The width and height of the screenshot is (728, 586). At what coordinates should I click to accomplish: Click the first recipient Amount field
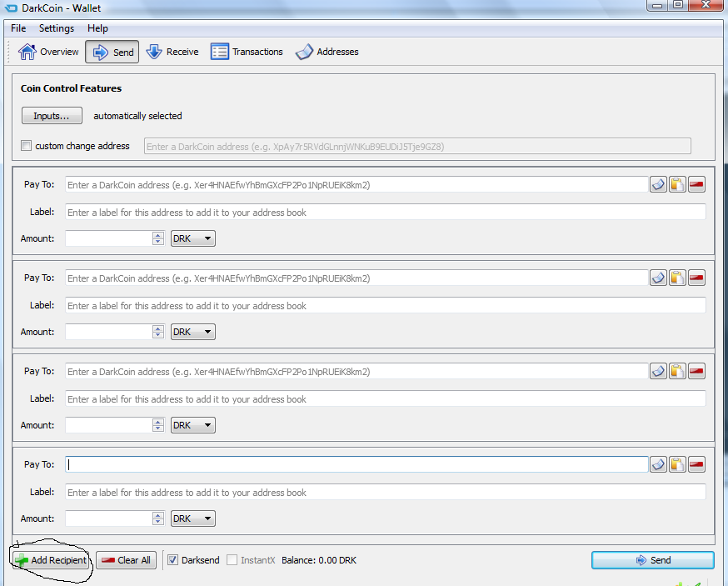pyautogui.click(x=109, y=238)
